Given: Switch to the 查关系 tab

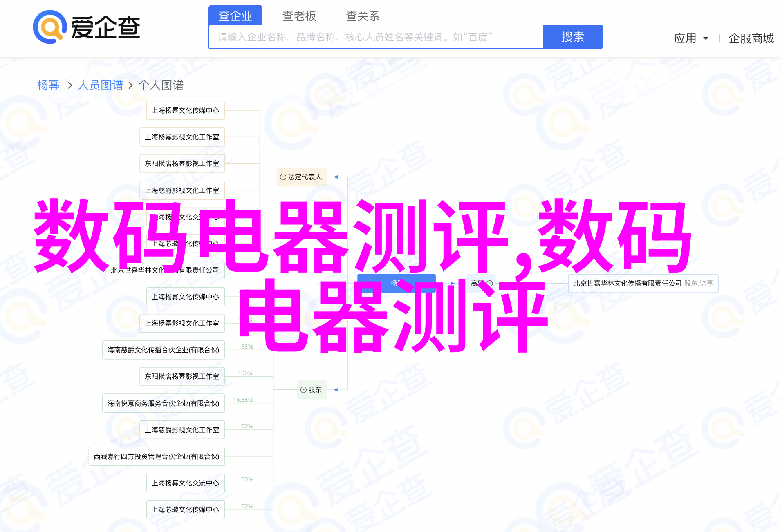Looking at the screenshot, I should (363, 16).
